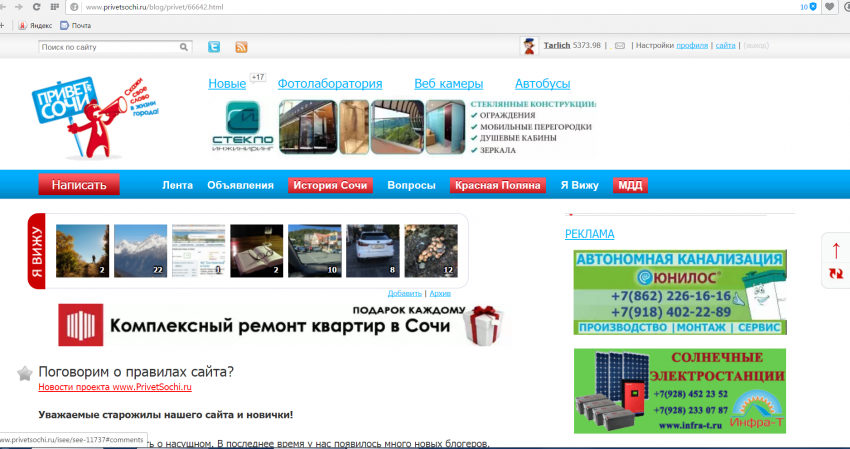Image resolution: width=850 pixels, height=449 pixels.
Task: Click the gray star favorite icon
Action: click(25, 373)
